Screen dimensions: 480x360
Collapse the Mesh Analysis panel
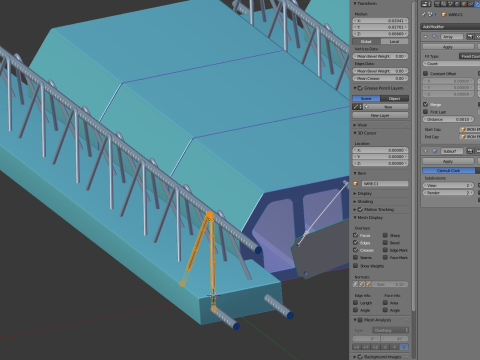click(355, 320)
